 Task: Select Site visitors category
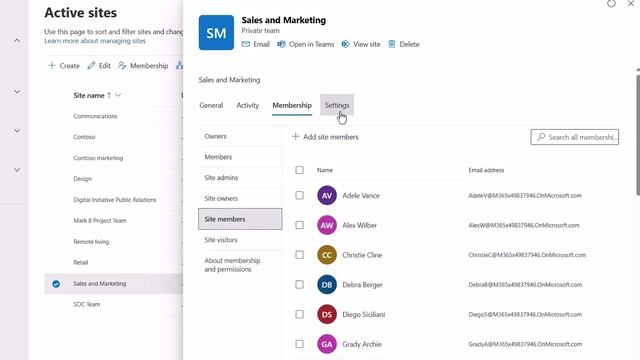pyautogui.click(x=240, y=240)
